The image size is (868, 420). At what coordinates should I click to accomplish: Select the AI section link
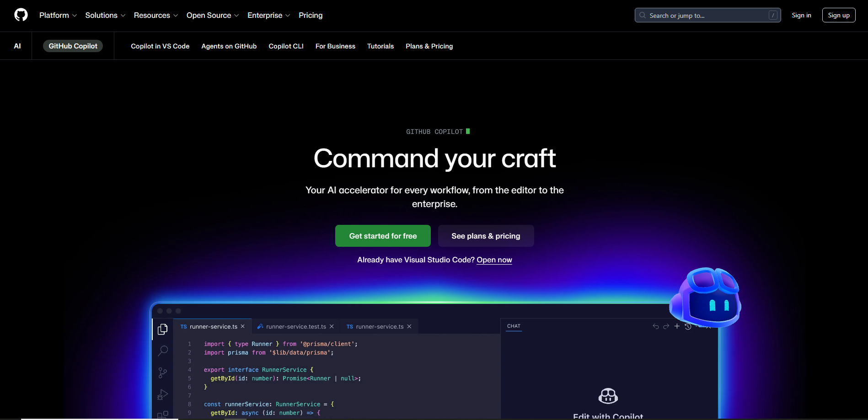[17, 46]
